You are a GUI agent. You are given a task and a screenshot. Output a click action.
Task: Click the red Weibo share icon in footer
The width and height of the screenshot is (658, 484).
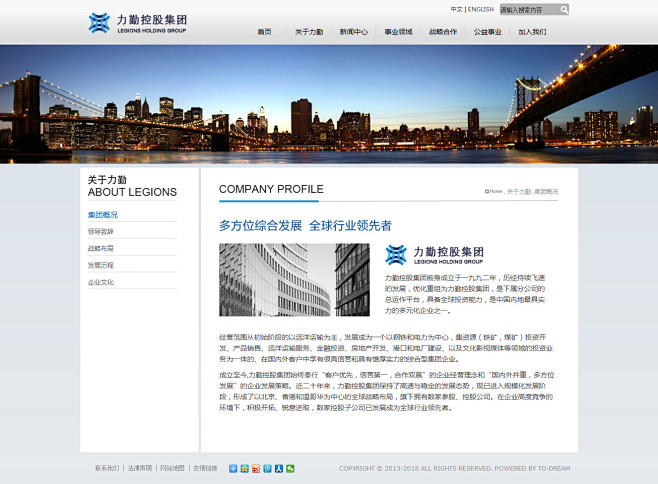click(x=256, y=468)
